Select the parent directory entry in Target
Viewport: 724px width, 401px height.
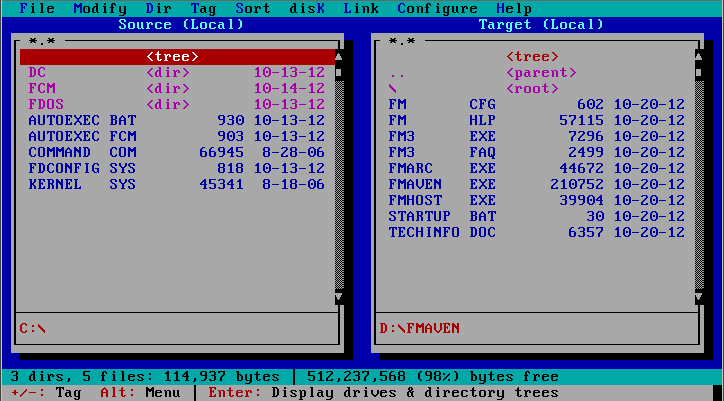540,73
